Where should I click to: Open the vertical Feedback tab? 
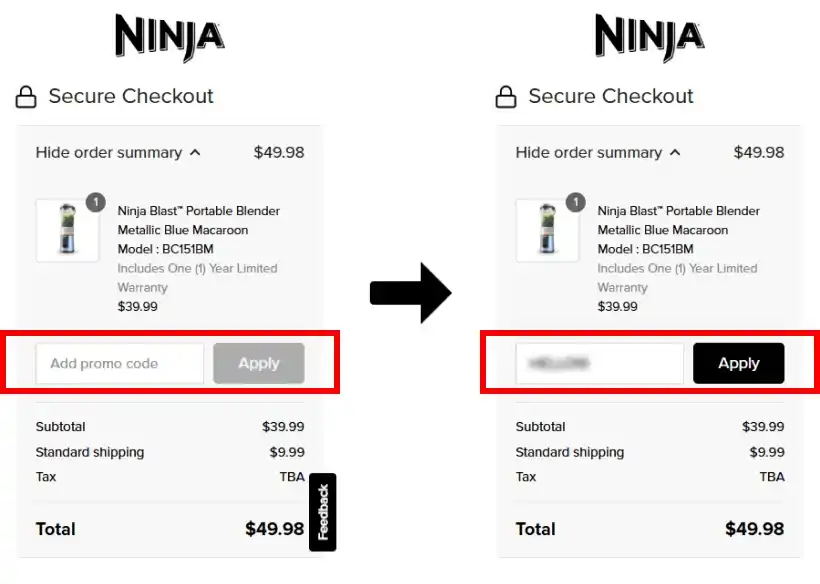323,512
